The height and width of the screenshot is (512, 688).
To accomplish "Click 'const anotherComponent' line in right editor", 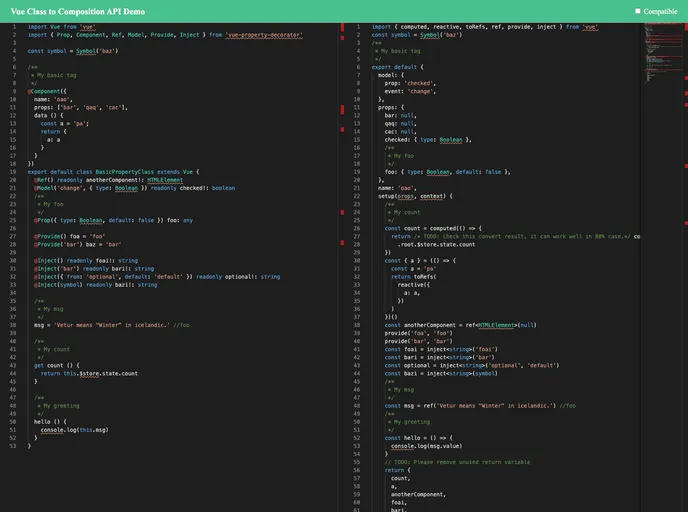I will (x=420, y=325).
